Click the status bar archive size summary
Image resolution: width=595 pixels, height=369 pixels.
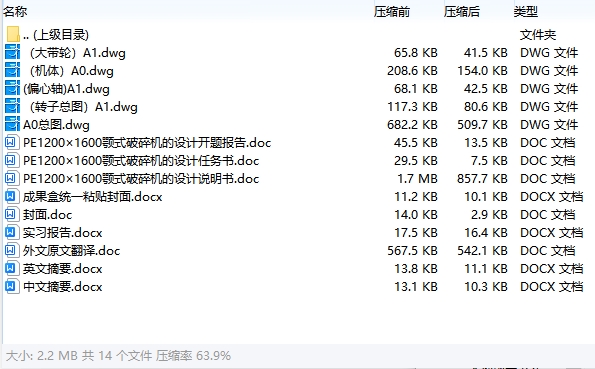pyautogui.click(x=118, y=356)
